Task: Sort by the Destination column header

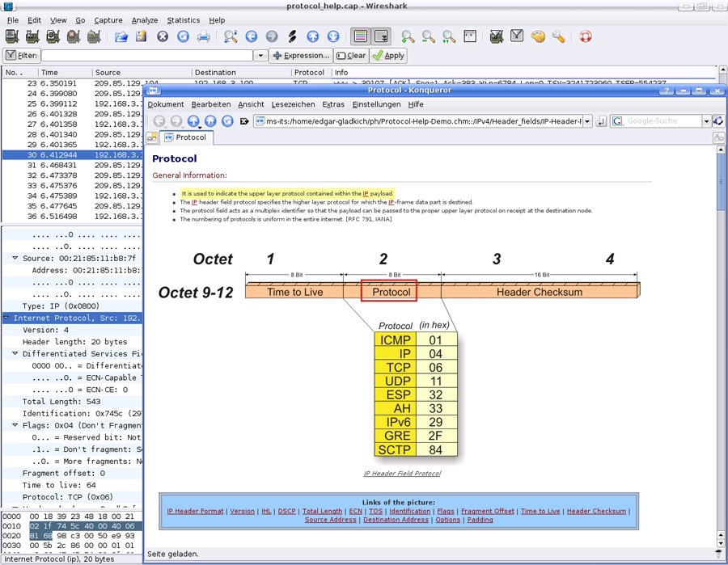Action: click(x=241, y=73)
